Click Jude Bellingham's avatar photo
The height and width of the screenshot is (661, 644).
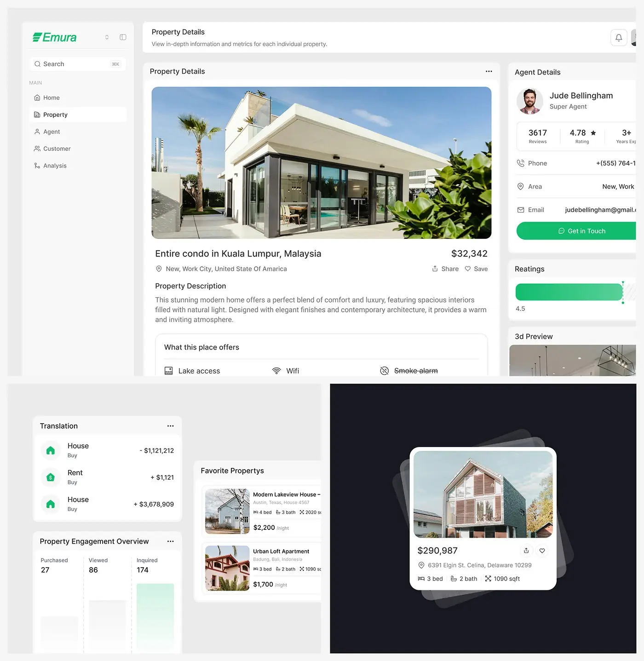530,101
